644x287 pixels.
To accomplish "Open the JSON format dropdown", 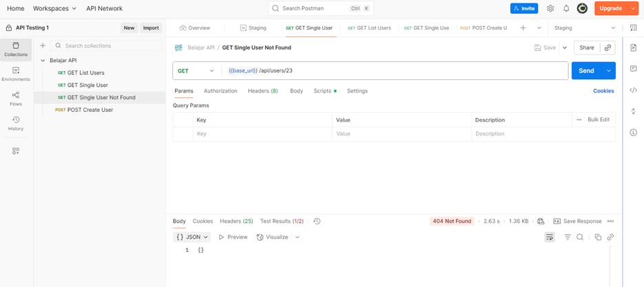I will pyautogui.click(x=192, y=237).
